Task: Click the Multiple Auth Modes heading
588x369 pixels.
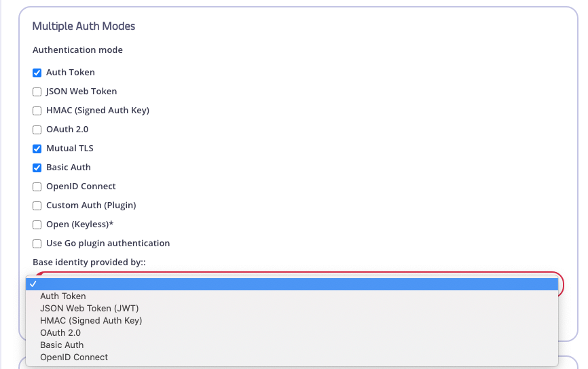Action: 84,26
